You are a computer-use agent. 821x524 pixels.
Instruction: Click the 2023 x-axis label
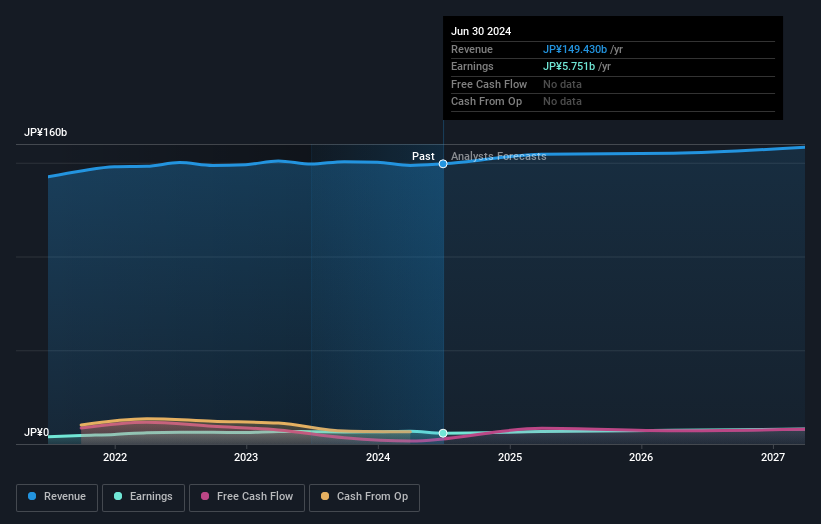pyautogui.click(x=246, y=457)
